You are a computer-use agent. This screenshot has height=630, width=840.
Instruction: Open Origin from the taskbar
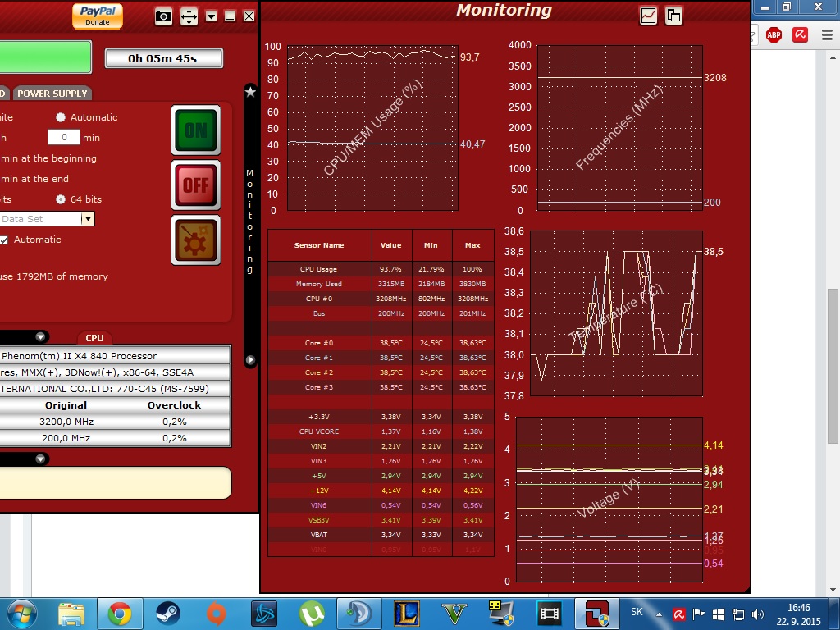click(x=216, y=614)
